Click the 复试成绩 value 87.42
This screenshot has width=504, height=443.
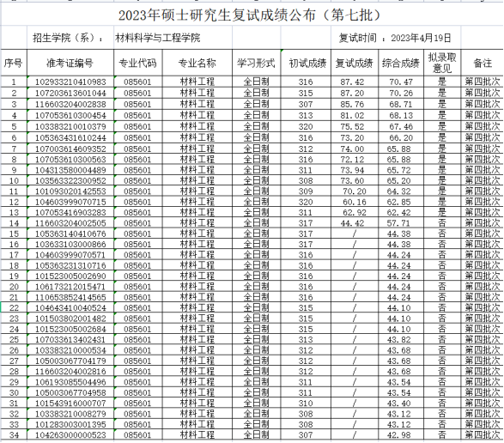(355, 82)
